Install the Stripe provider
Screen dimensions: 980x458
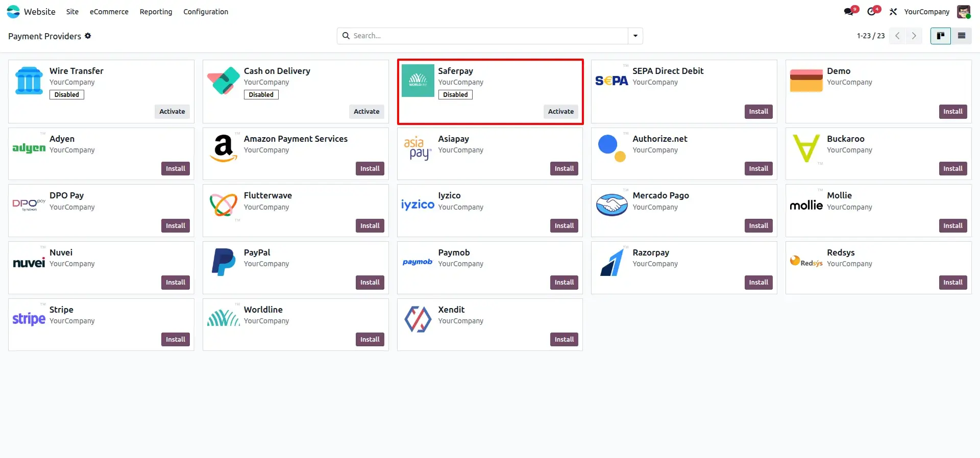click(x=176, y=340)
